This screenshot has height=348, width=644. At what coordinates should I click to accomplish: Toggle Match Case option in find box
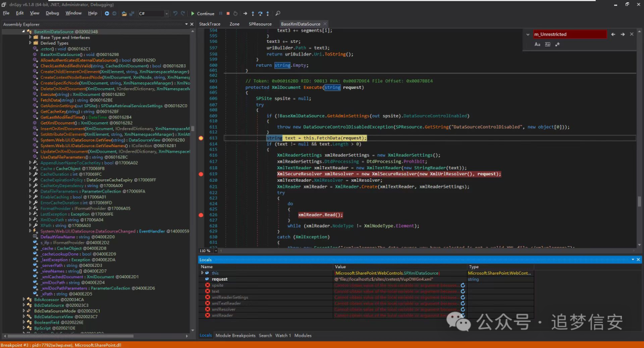(537, 44)
